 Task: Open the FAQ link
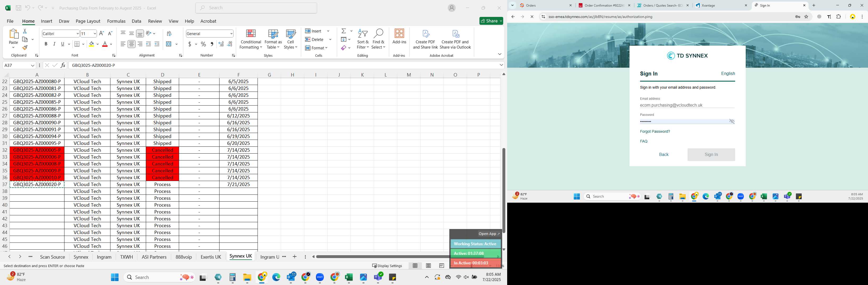coord(643,141)
